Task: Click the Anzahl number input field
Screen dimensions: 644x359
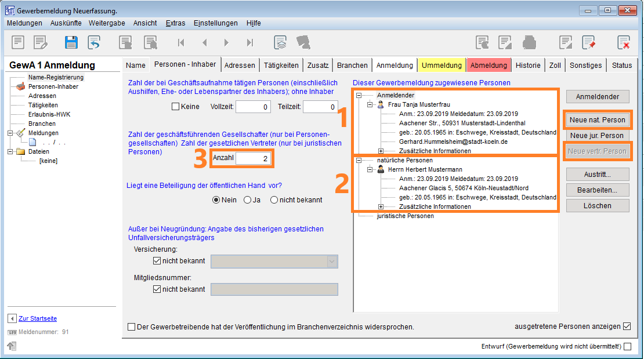Action: [x=253, y=158]
